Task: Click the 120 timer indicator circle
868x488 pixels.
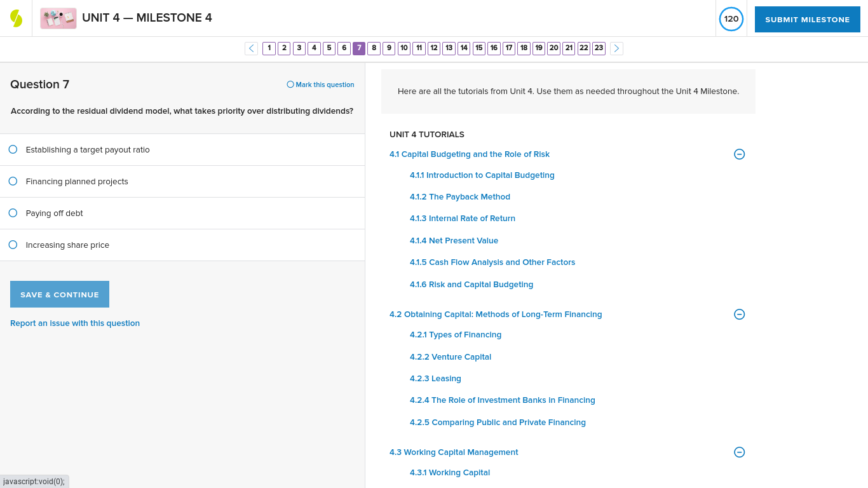Action: click(731, 18)
